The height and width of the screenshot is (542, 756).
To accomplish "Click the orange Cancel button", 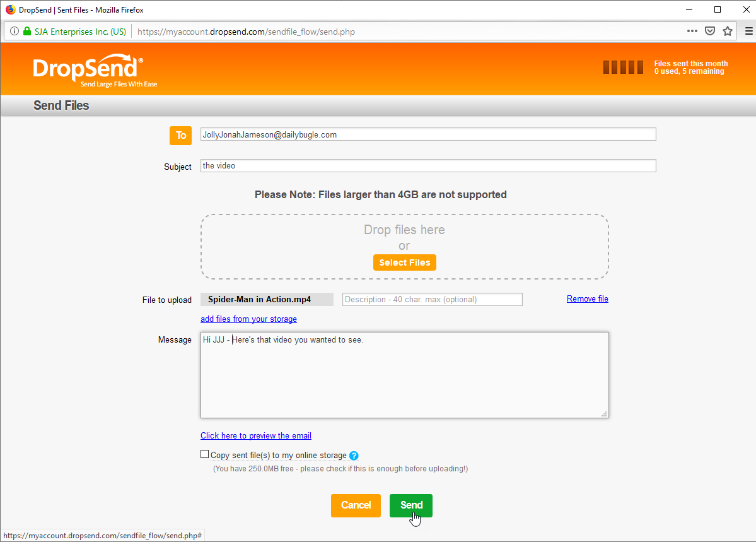I will pyautogui.click(x=356, y=505).
